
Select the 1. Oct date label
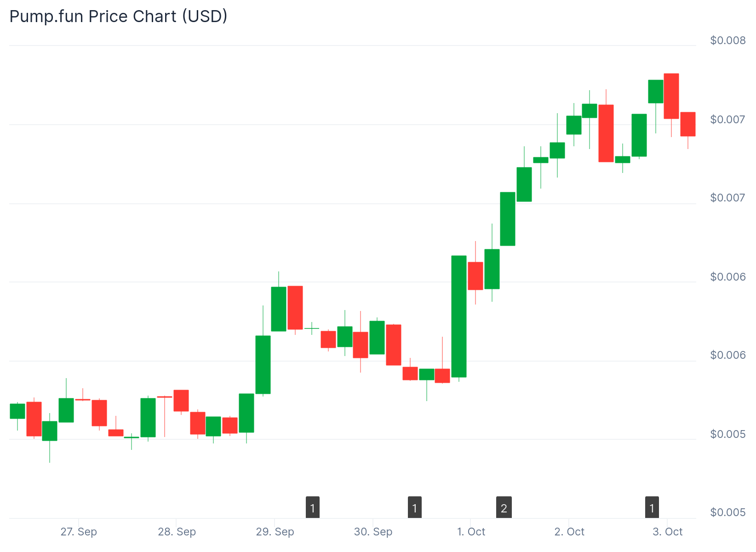tap(471, 532)
